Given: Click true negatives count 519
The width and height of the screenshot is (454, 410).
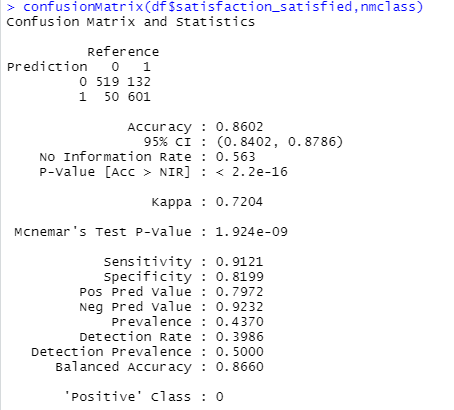Looking at the screenshot, I should click(107, 82).
